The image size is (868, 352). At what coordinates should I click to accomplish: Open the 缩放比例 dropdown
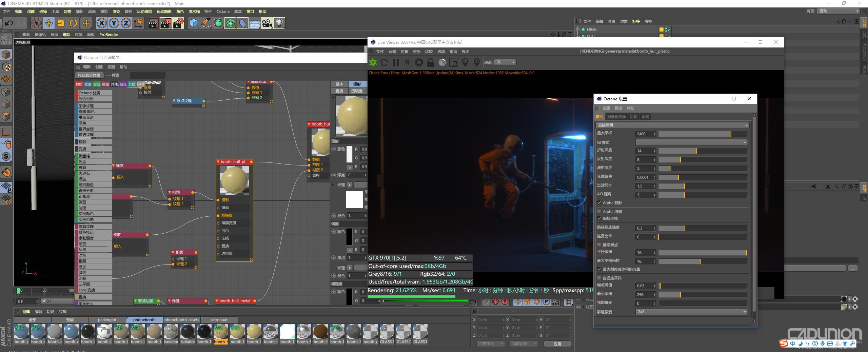coord(524,344)
